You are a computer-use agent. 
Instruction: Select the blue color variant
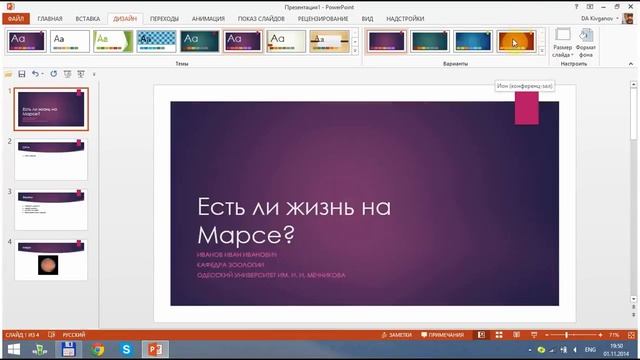pyautogui.click(x=473, y=41)
